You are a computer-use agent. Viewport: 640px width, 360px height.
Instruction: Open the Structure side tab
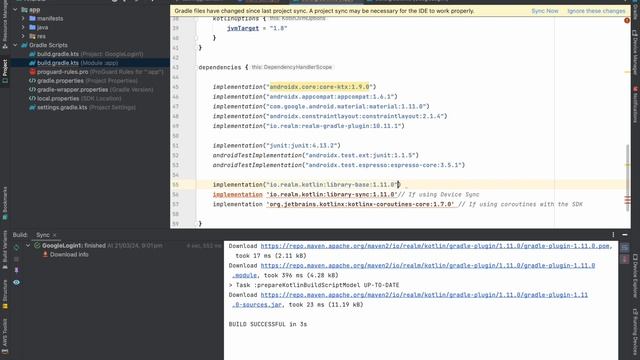point(5,294)
